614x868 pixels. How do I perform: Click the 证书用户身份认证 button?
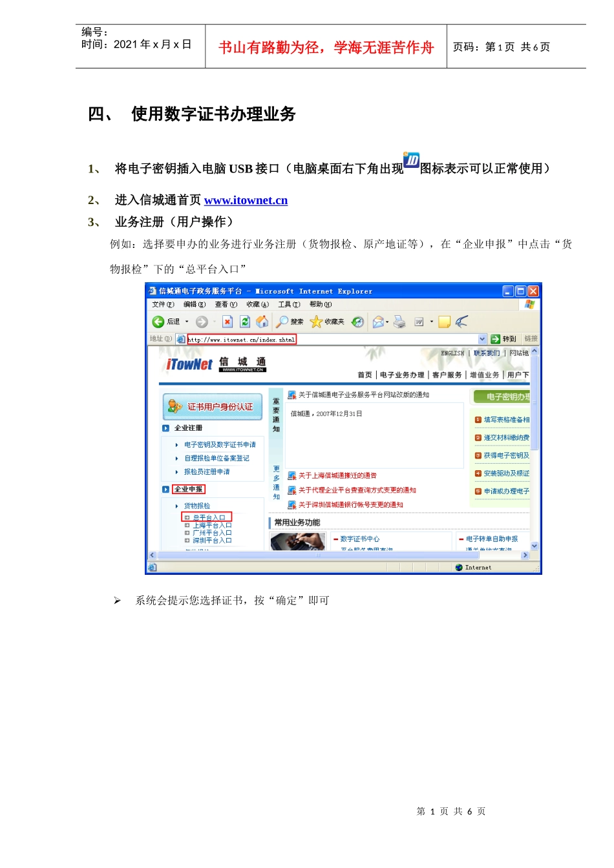pyautogui.click(x=213, y=407)
